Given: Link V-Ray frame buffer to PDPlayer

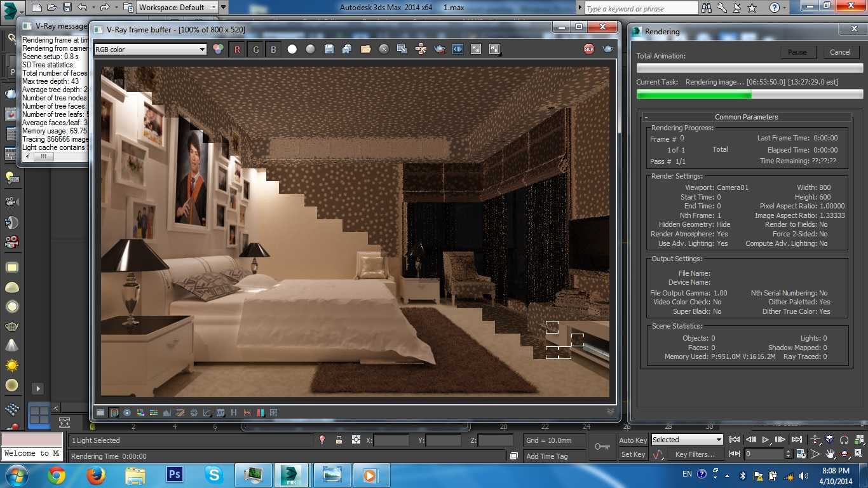Looking at the screenshot, I should [458, 49].
